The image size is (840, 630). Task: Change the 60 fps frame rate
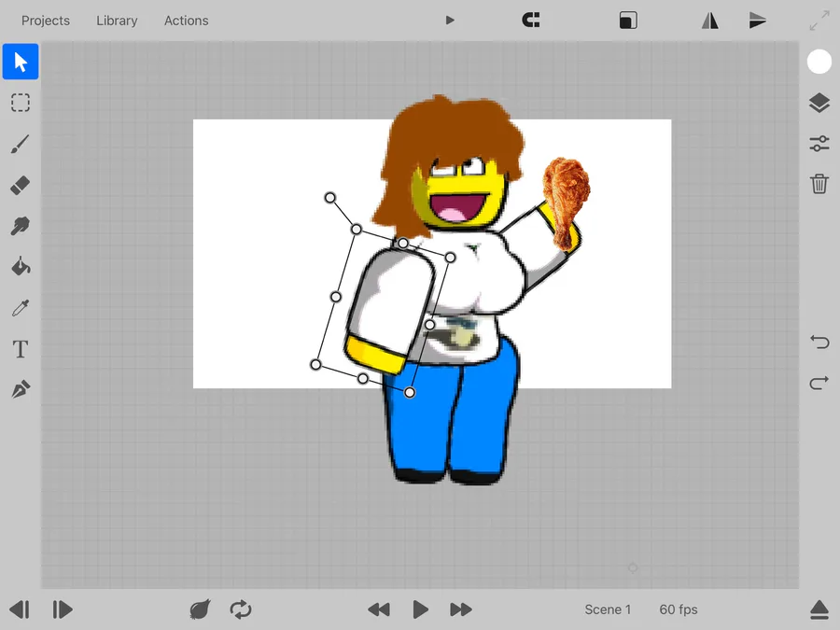pyautogui.click(x=679, y=609)
